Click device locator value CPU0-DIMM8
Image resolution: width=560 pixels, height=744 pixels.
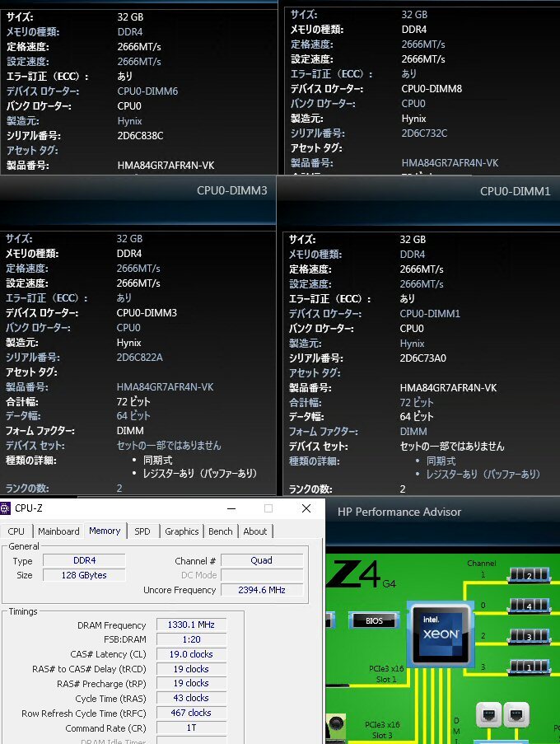432,89
